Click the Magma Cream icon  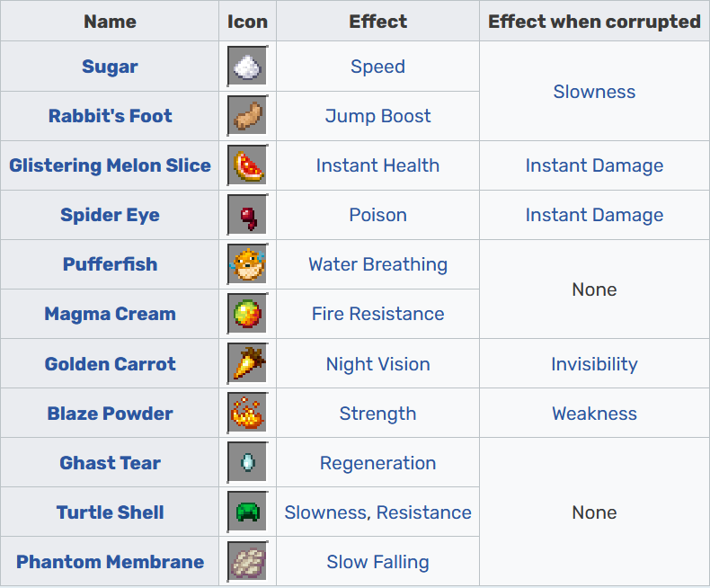pyautogui.click(x=246, y=314)
